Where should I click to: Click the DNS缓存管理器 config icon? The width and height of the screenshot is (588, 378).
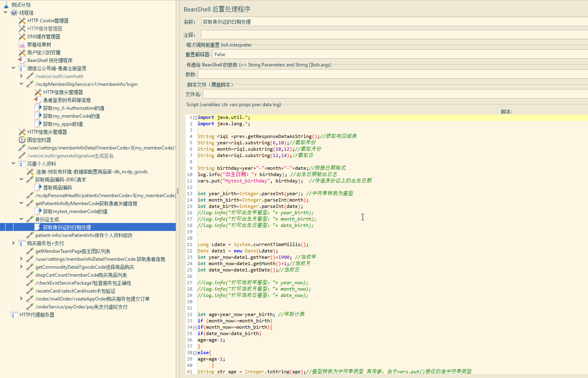pyautogui.click(x=22, y=37)
